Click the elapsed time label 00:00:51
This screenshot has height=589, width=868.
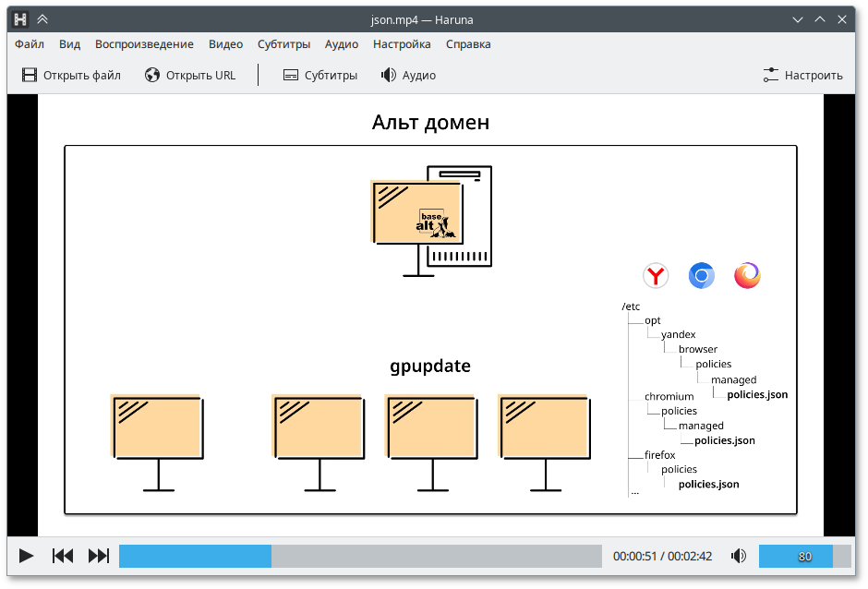point(634,557)
